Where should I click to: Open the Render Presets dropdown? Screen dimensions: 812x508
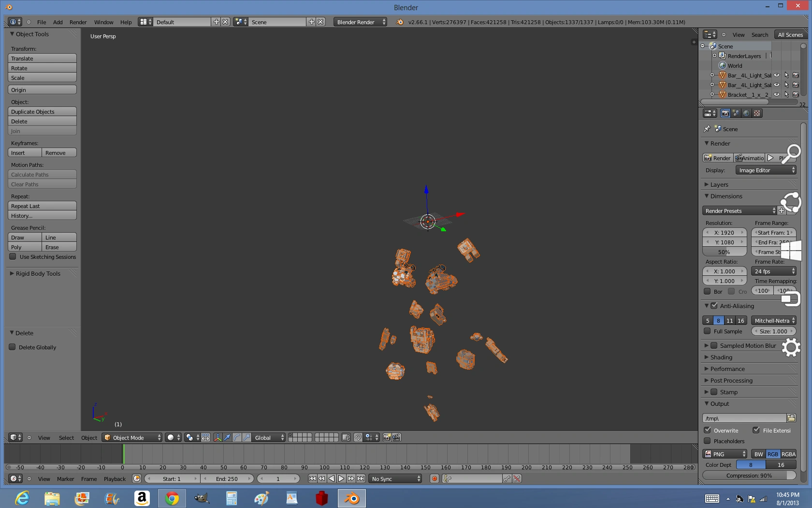739,210
